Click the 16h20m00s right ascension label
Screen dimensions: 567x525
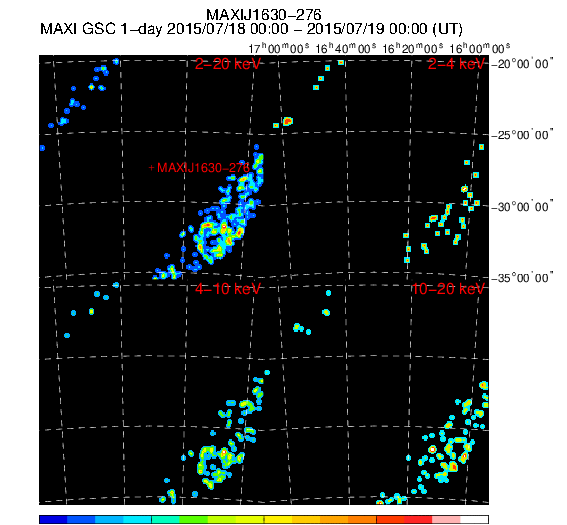pos(413,48)
